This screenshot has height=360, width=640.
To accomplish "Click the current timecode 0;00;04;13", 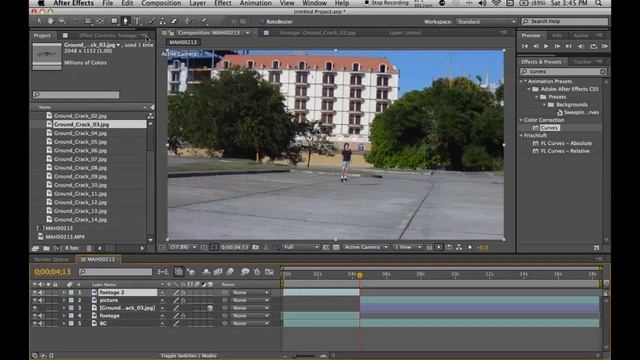I will point(52,272).
